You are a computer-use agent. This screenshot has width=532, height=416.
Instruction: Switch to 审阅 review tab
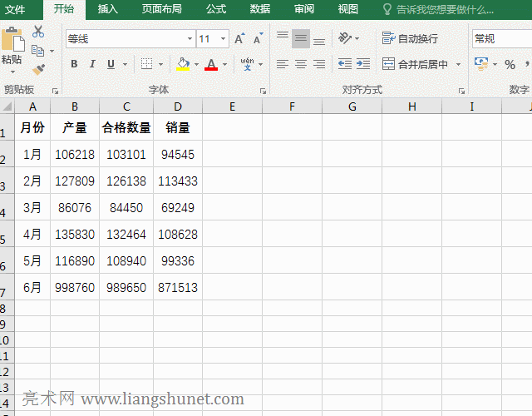pyautogui.click(x=304, y=9)
